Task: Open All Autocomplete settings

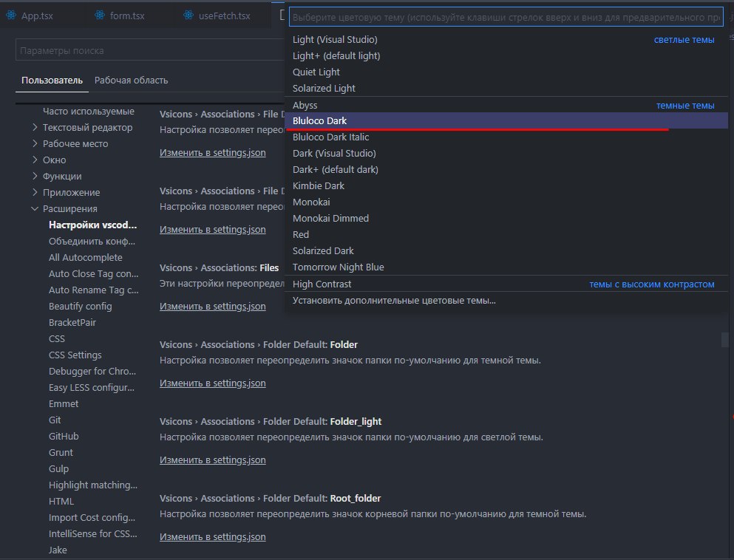Action: [x=85, y=257]
